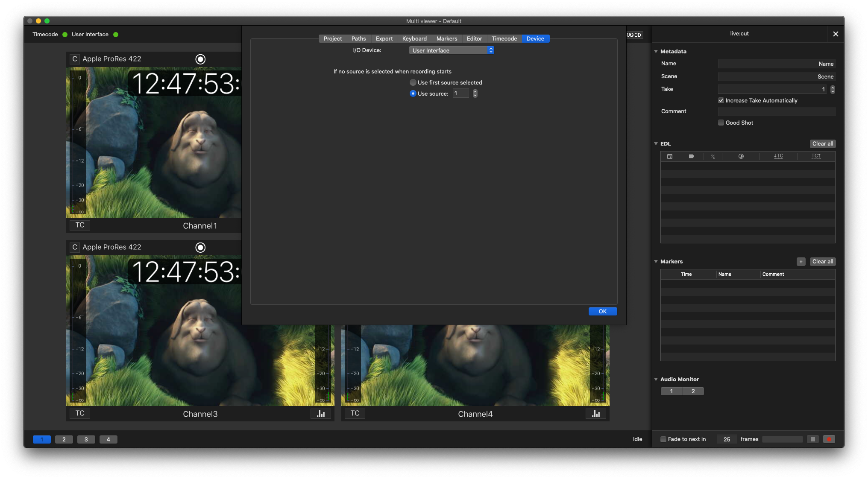The image size is (868, 479).
Task: Adjust the Take number stepper
Action: (833, 90)
